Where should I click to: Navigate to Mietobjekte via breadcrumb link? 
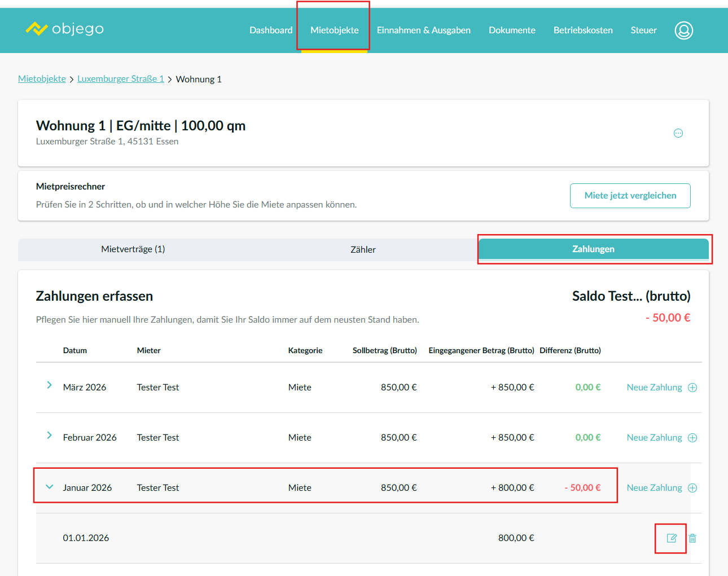pyautogui.click(x=42, y=79)
